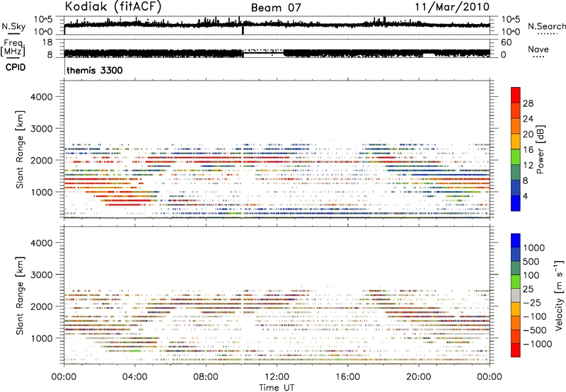Click the dotted line sample under Nave

(x=538, y=57)
